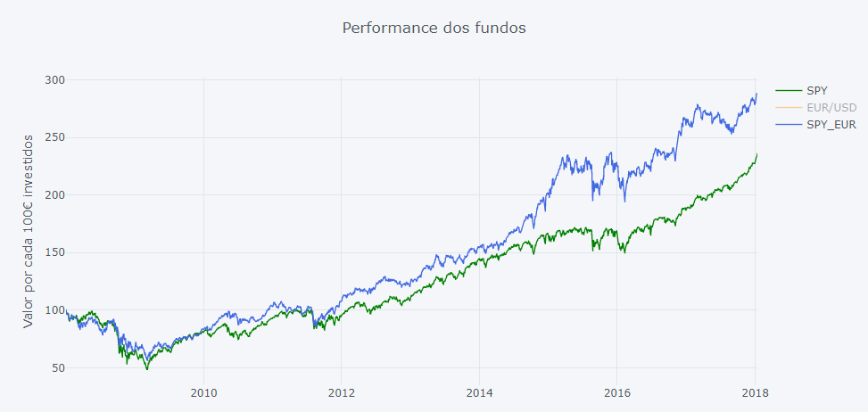
Task: Click the 200 y-axis tick label
Action: pos(55,195)
